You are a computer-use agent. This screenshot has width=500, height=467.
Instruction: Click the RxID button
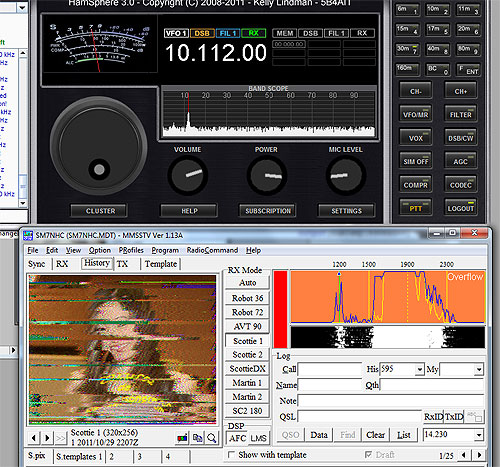coord(433,417)
